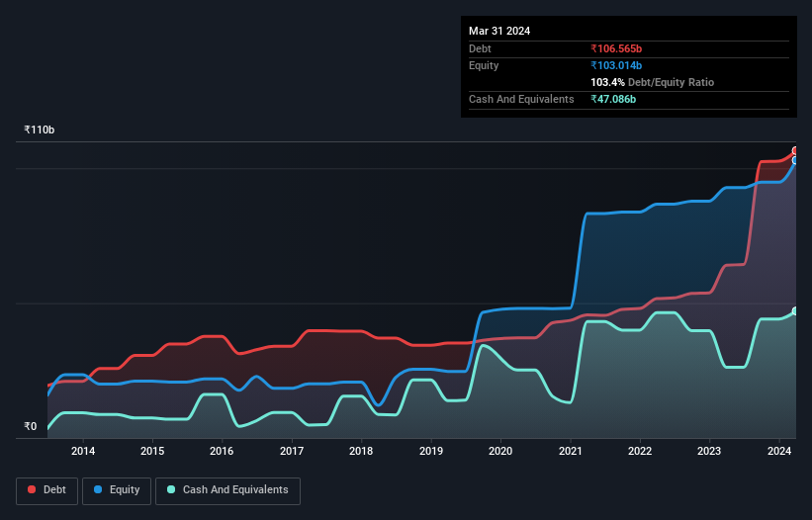Click the 2023 x-axis label
This screenshot has height=520, width=812.
(709, 451)
